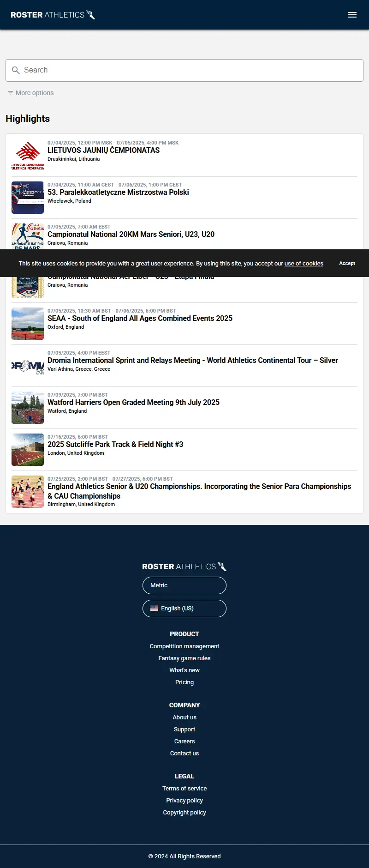Image resolution: width=369 pixels, height=868 pixels.
Task: Click Birmingham, United Kingdom location text
Action: click(81, 505)
